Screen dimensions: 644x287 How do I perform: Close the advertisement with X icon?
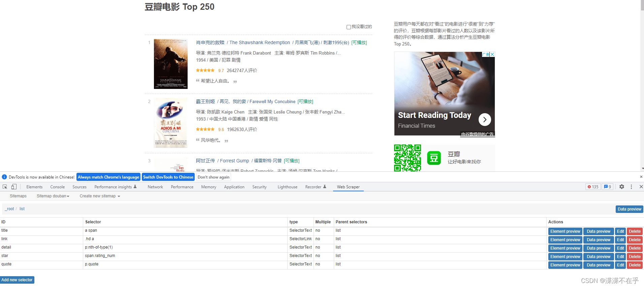click(492, 54)
